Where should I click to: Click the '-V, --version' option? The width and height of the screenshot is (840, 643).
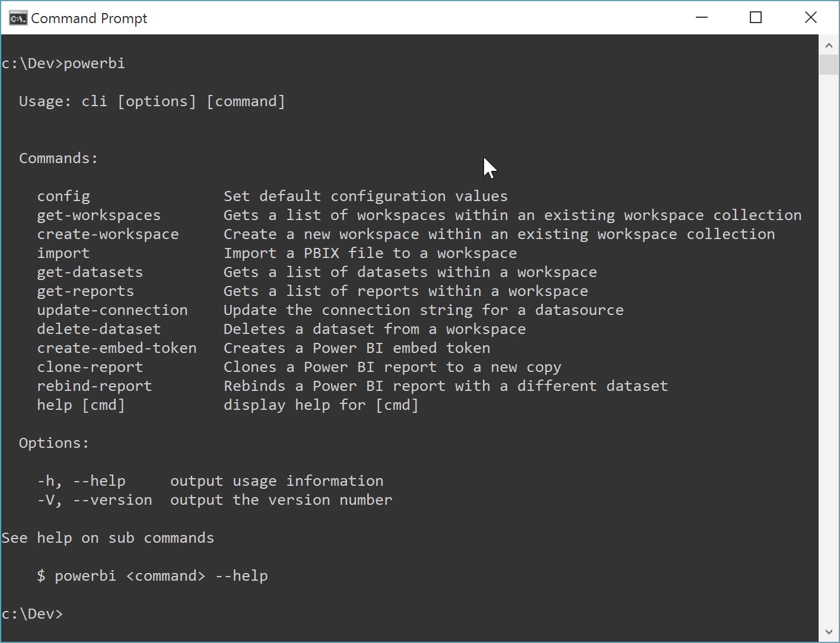[x=95, y=500]
